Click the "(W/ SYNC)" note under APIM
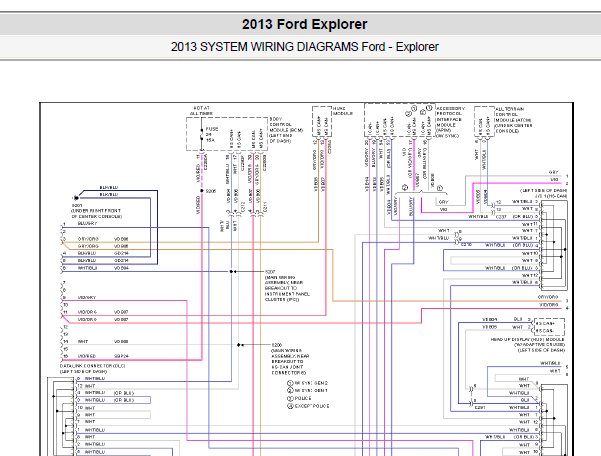This screenshot has width=601, height=456. 447,136
